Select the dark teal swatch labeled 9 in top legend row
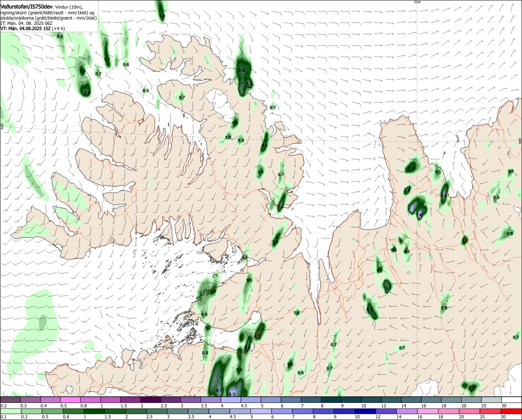522x420 pixels. tap(351, 400)
